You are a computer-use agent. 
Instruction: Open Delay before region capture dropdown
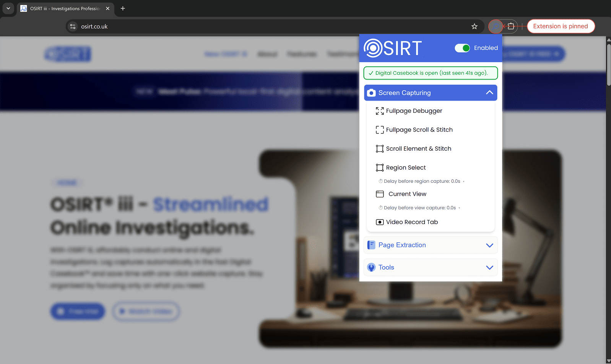421,181
